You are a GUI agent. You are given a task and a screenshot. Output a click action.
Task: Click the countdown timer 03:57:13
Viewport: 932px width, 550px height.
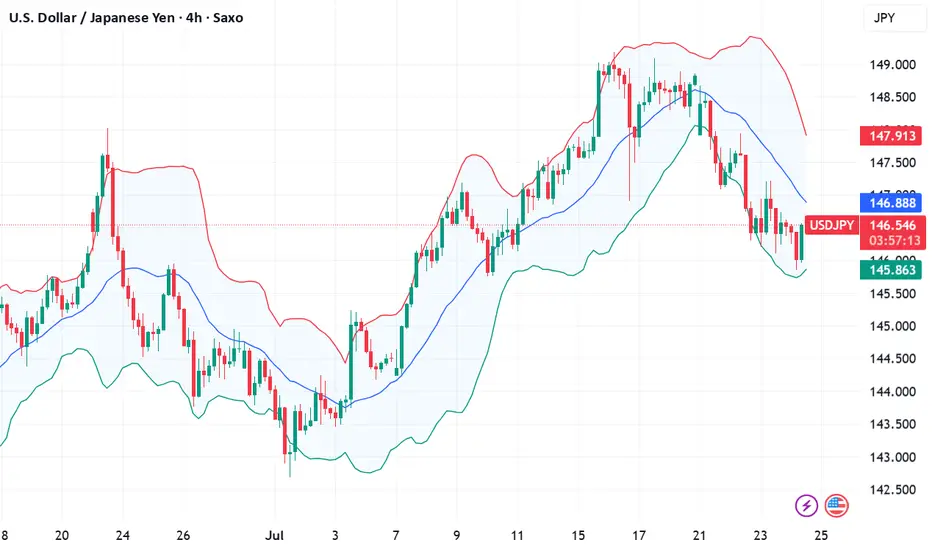895,241
